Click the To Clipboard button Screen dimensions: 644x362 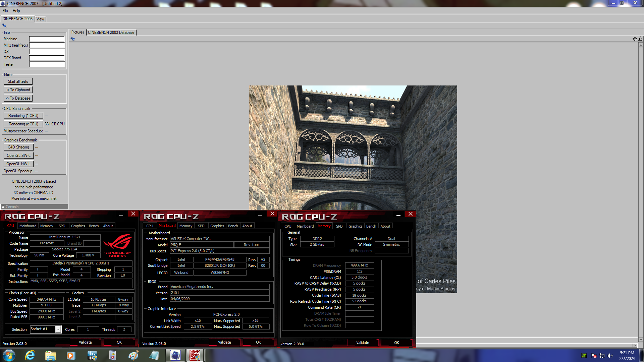pos(18,90)
